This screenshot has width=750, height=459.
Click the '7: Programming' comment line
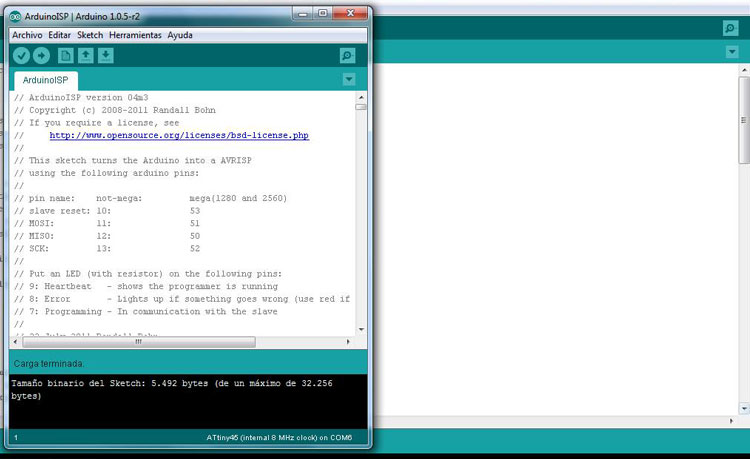pos(146,312)
